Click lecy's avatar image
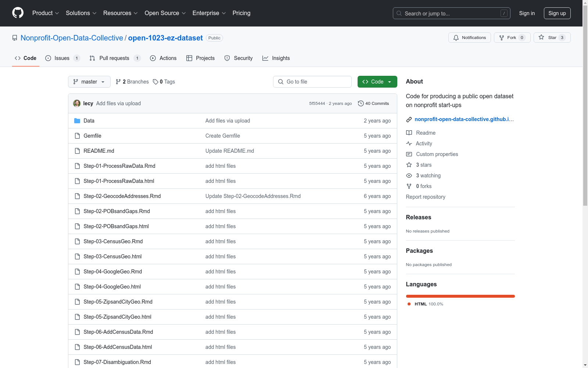Screen dimensions: 588x368 tap(77, 103)
